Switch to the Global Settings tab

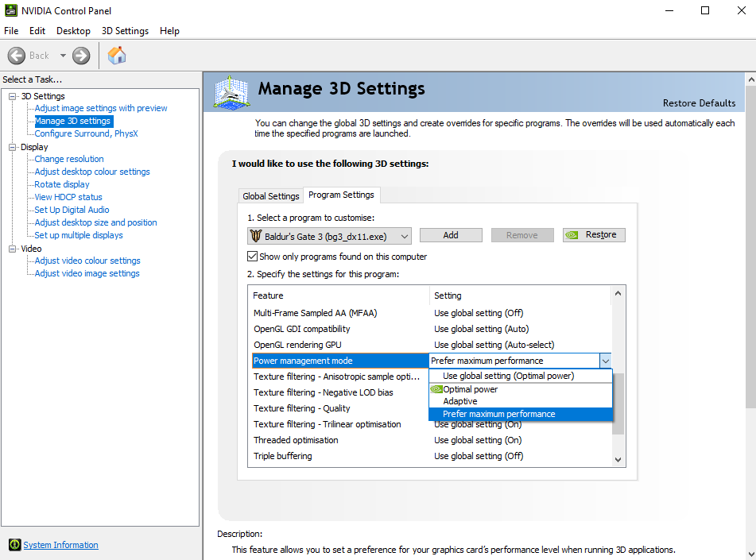click(271, 196)
